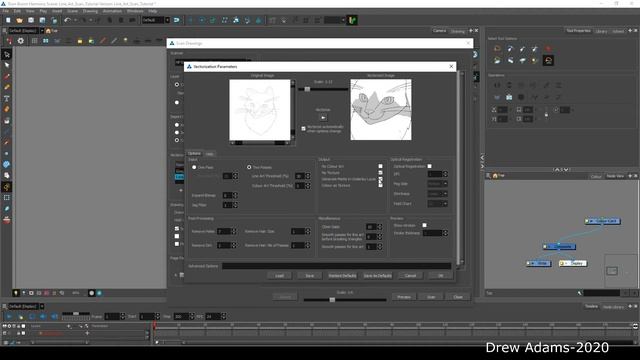Select the One Pass radio button
Viewport: 640px width, 360px height.
click(x=194, y=167)
